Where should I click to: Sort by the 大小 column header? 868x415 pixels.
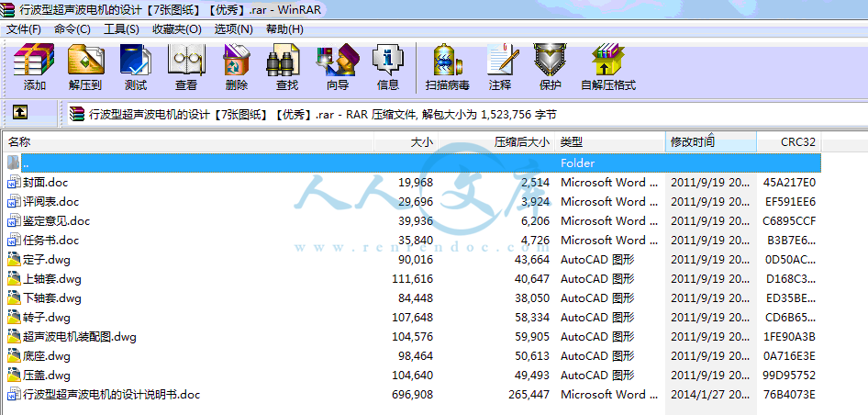point(406,141)
